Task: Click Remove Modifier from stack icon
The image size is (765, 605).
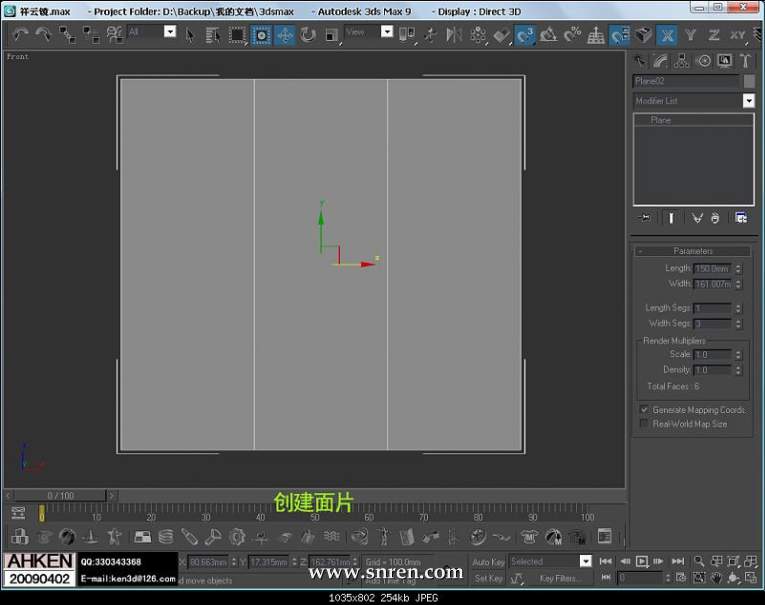Action: tap(715, 218)
